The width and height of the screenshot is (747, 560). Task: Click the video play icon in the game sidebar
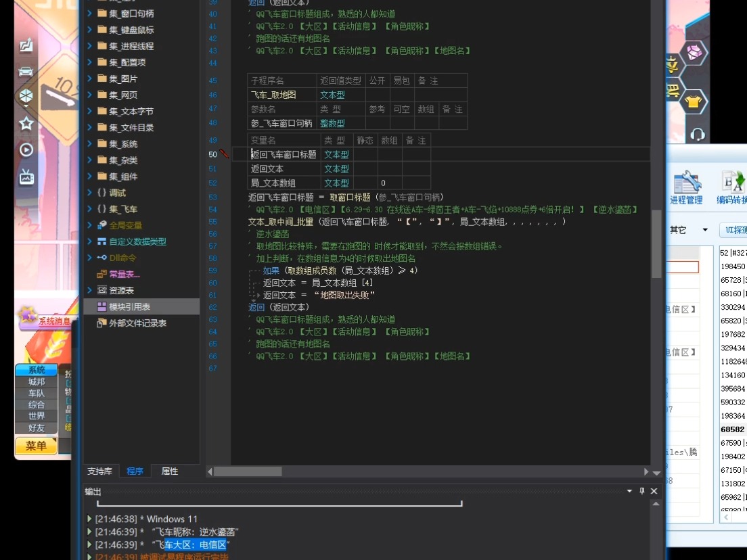tap(26, 151)
